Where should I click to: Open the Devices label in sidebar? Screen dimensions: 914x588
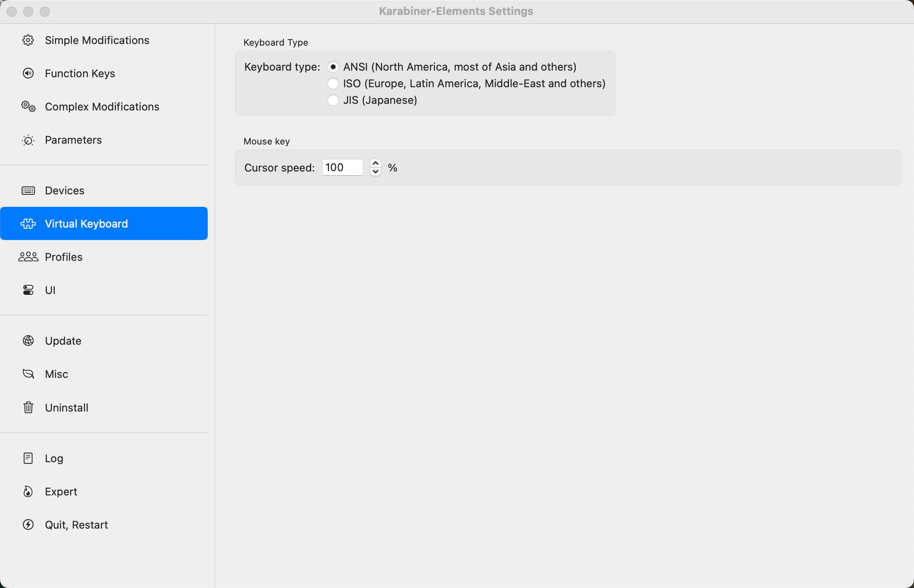[x=65, y=191]
